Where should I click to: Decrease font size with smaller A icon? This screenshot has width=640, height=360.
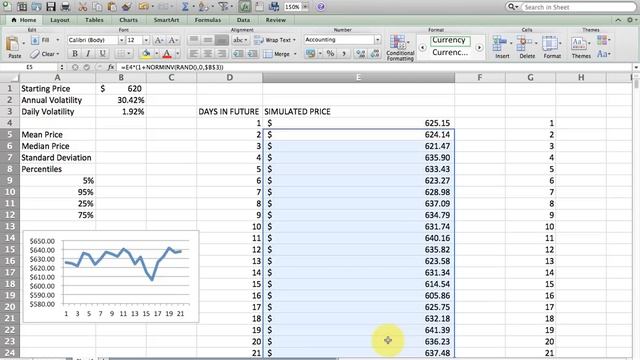coord(173,40)
